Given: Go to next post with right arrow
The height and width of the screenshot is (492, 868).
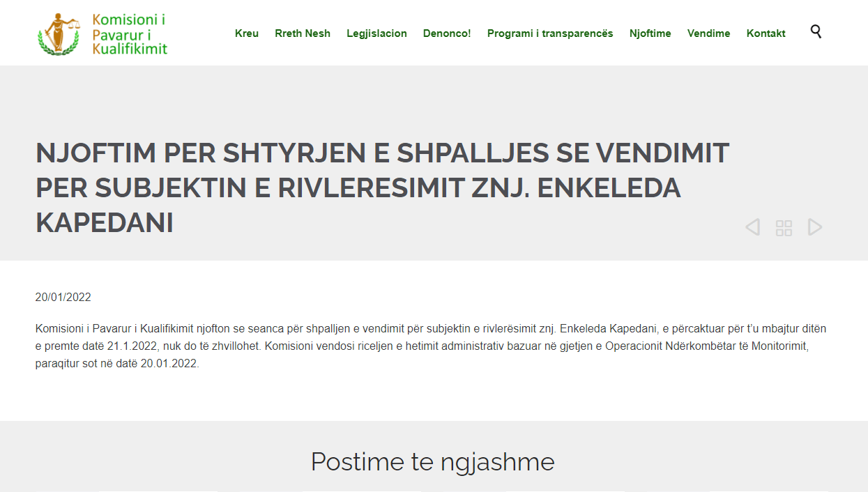Looking at the screenshot, I should [815, 227].
